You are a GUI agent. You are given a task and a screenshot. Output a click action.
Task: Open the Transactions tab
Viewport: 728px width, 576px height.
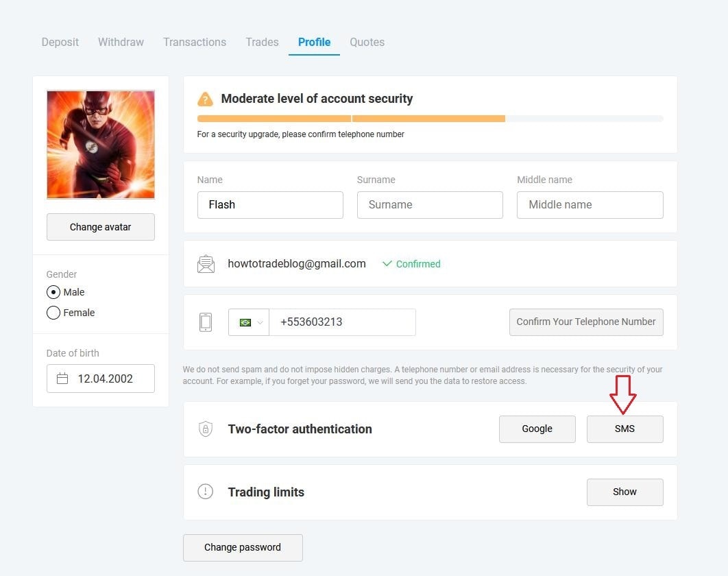click(x=195, y=43)
